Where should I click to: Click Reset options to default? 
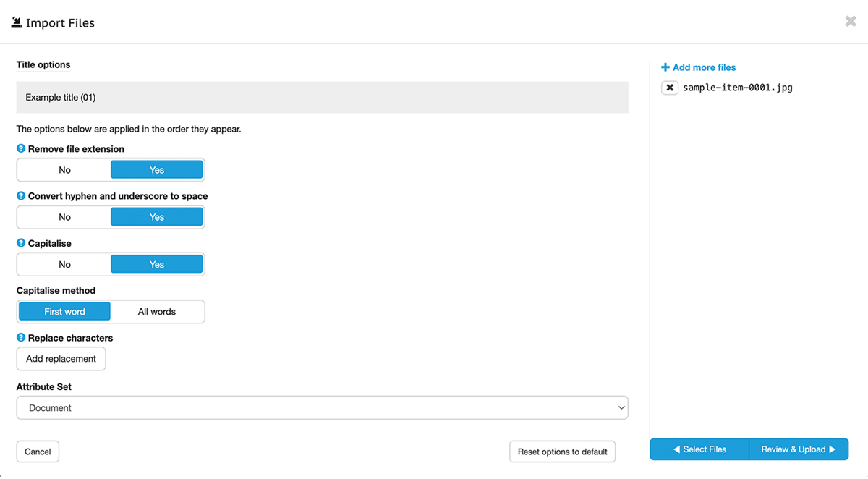tap(562, 452)
